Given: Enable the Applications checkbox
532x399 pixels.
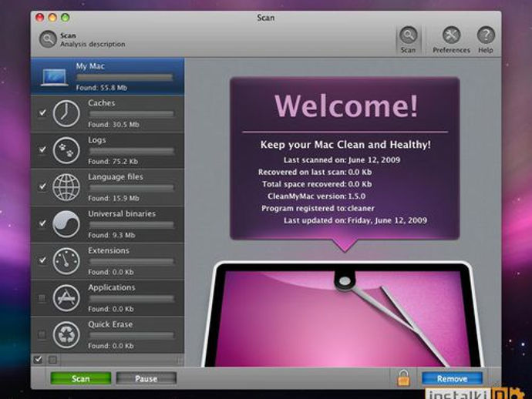Looking at the screenshot, I should click(x=42, y=298).
